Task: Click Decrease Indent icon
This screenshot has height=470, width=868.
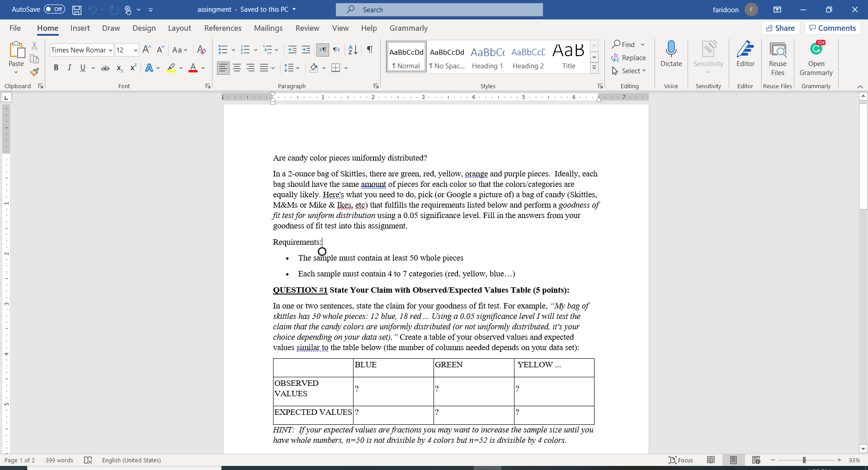Action: coord(292,50)
